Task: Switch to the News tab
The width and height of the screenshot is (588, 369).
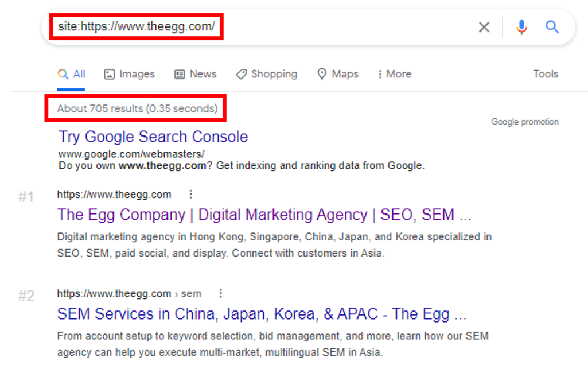Action: (196, 74)
